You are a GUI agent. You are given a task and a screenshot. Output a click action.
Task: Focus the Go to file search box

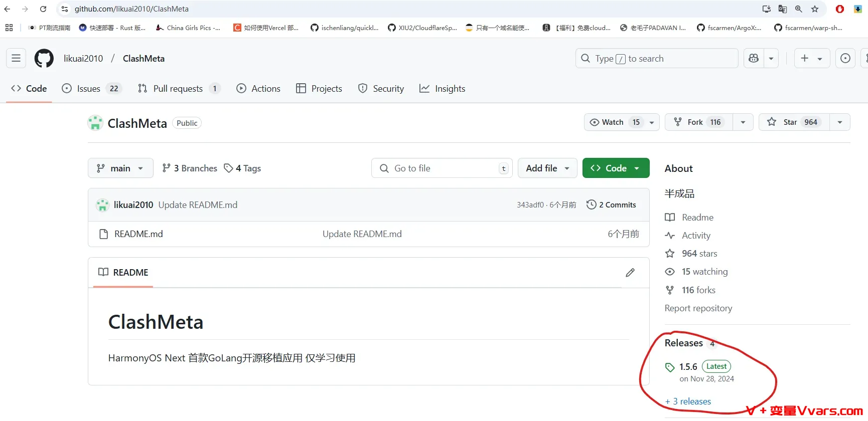(x=442, y=168)
